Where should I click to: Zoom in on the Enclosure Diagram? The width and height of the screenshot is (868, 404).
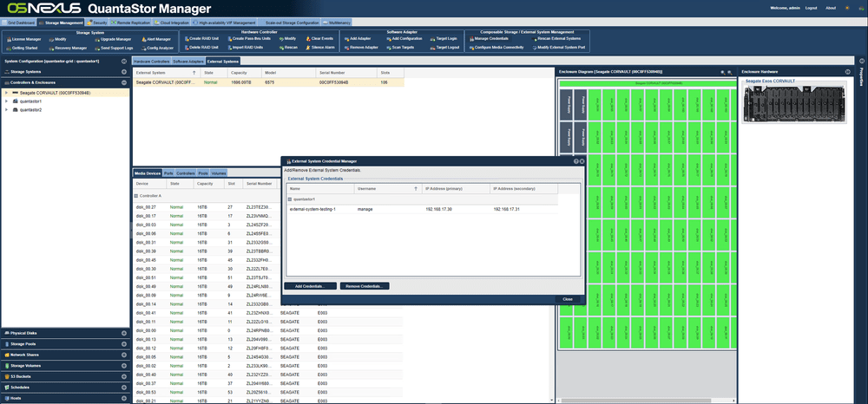coord(723,73)
